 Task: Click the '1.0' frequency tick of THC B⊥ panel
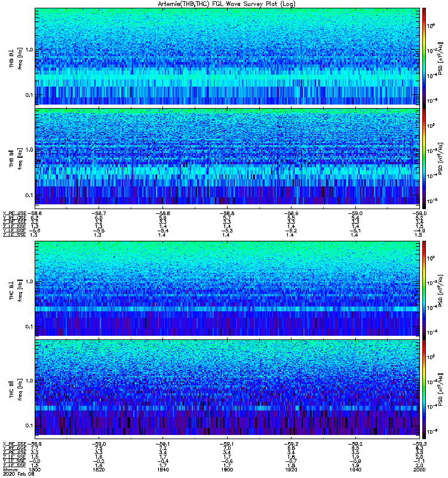tap(29, 281)
